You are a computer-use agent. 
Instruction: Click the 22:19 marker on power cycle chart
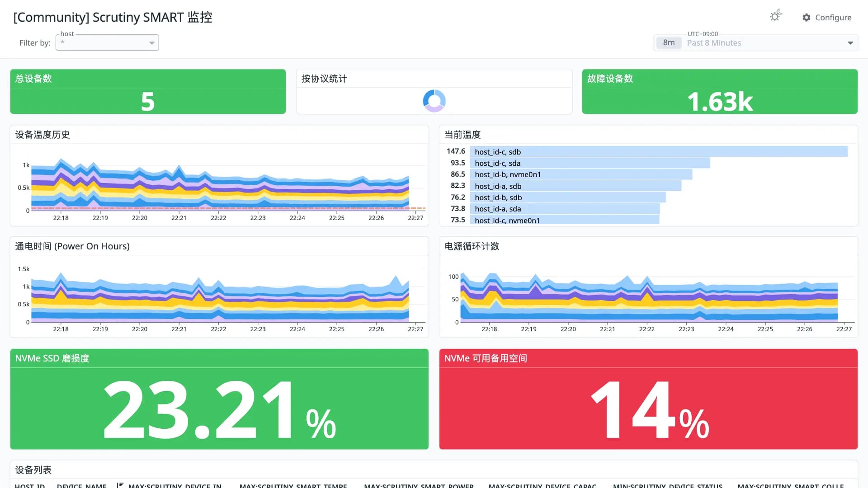[528, 329]
